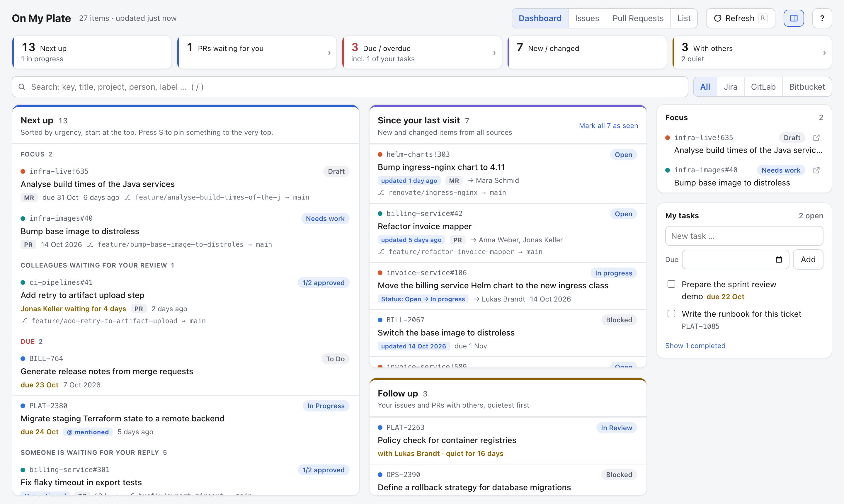Expand the PRs waiting for you card chevron
Screen dimensions: 844x504
point(329,53)
